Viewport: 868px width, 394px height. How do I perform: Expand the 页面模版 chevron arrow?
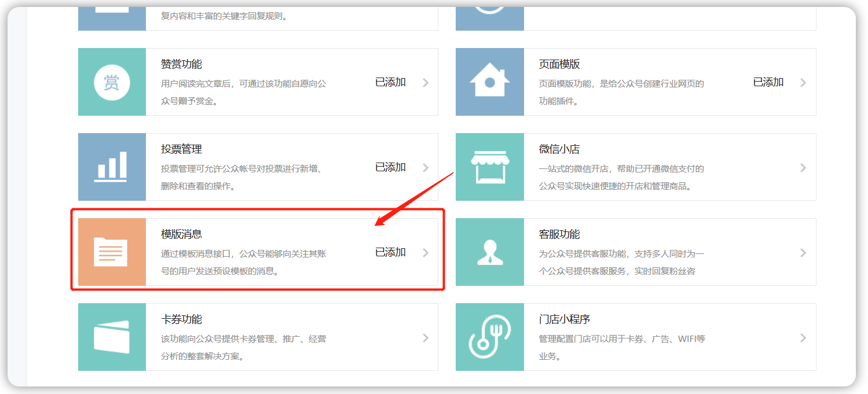pyautogui.click(x=803, y=83)
